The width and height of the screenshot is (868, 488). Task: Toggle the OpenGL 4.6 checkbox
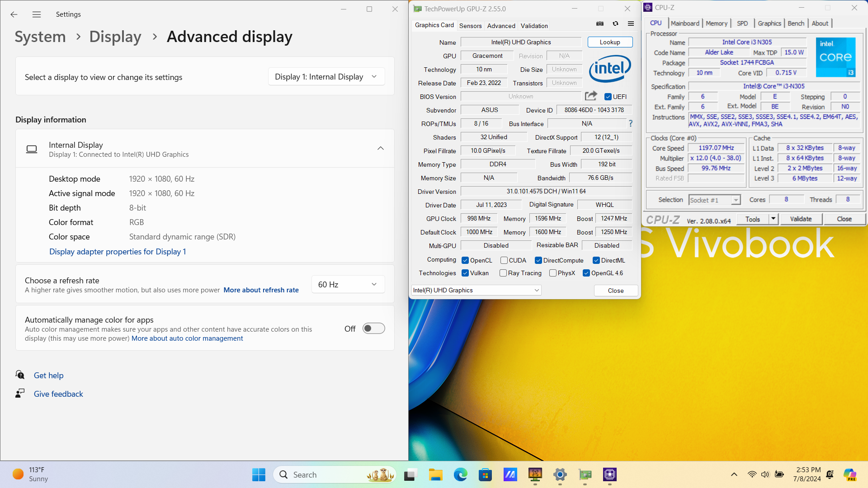pos(586,273)
